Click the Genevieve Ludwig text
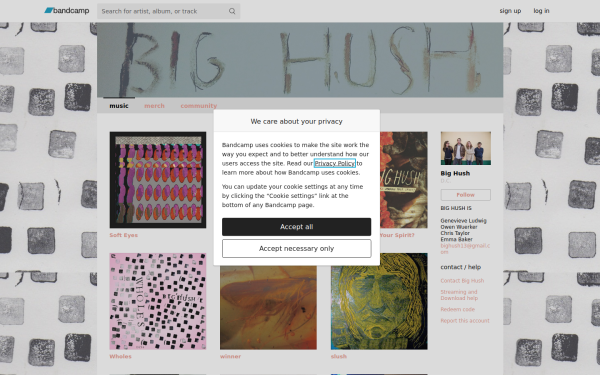 click(463, 221)
